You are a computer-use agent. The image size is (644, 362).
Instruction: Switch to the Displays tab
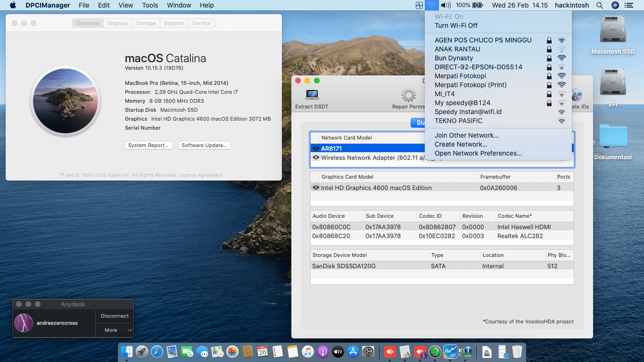click(117, 23)
